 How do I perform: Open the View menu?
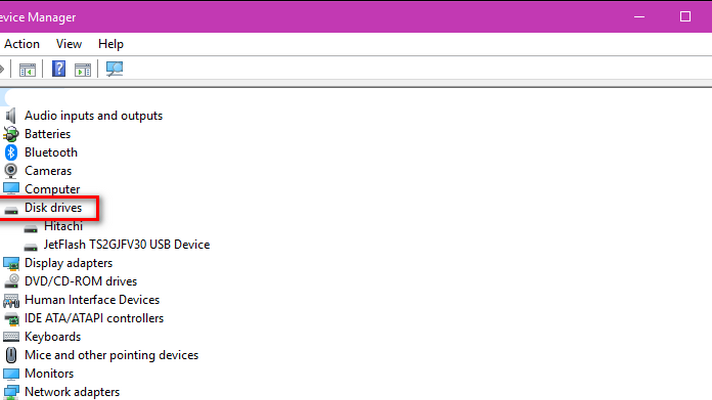pos(69,44)
